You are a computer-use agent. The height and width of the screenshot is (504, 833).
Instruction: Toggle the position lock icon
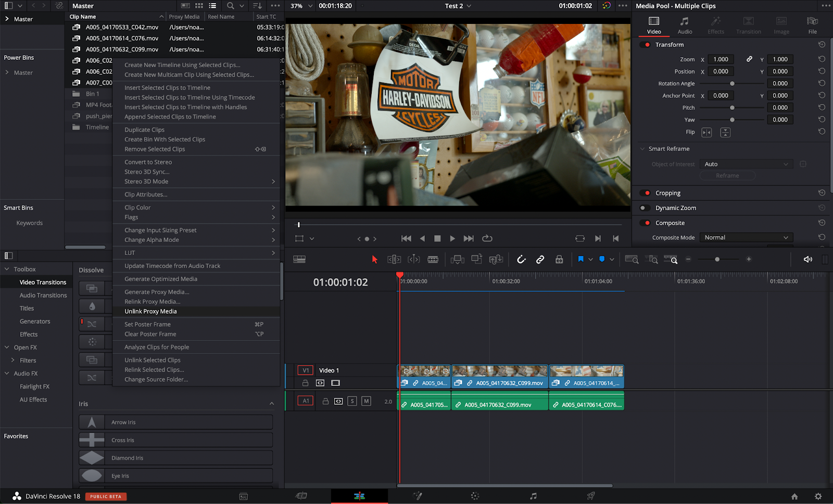pos(559,259)
